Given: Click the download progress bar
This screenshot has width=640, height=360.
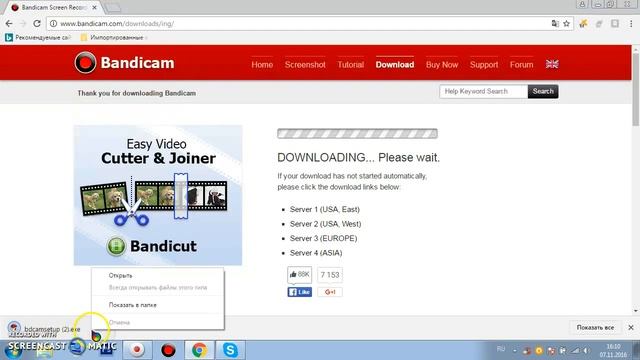Looking at the screenshot, I should [357, 133].
